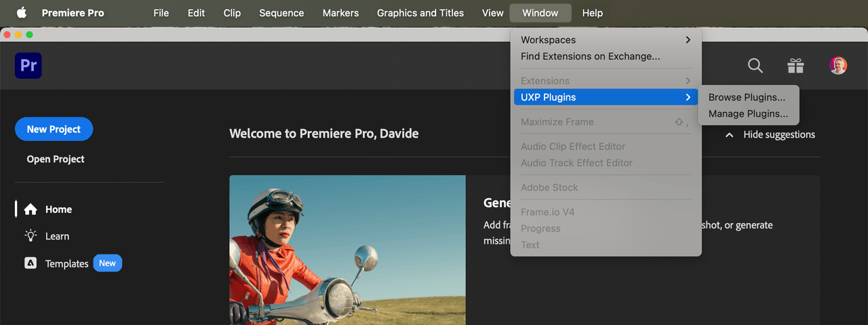Go to the Templates section
The width and height of the screenshot is (868, 325).
(67, 264)
